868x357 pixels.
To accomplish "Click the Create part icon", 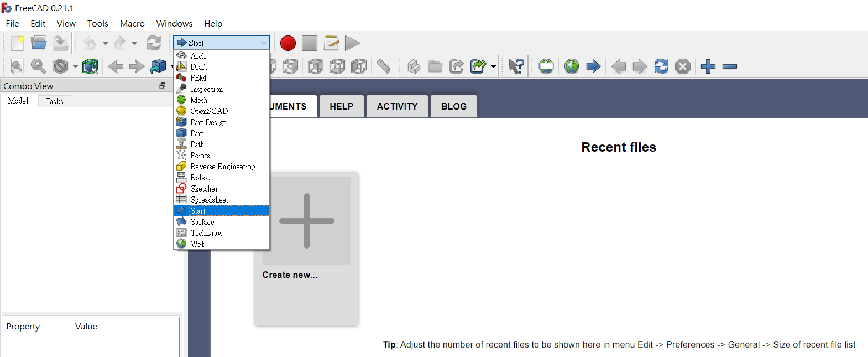I will tap(414, 66).
